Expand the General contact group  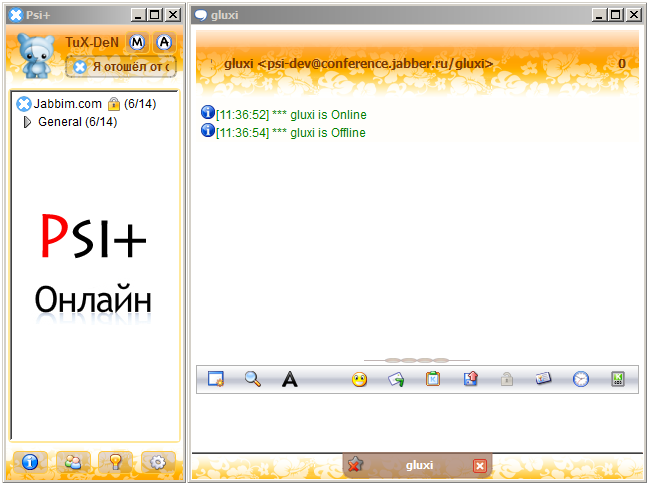click(x=27, y=122)
